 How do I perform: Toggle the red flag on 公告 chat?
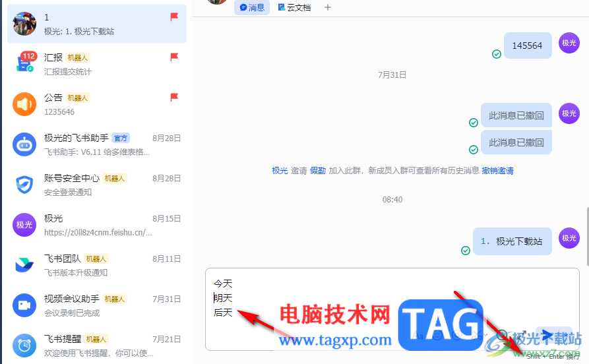[174, 98]
